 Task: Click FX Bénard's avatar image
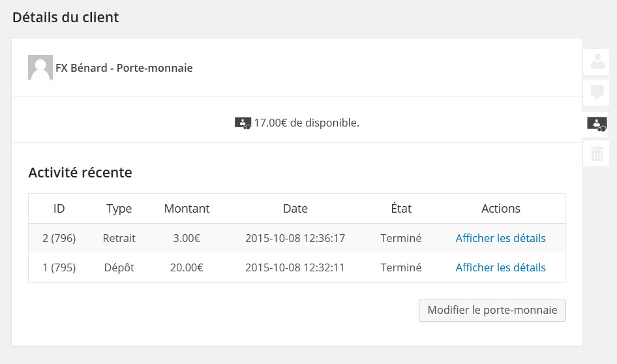(x=40, y=68)
